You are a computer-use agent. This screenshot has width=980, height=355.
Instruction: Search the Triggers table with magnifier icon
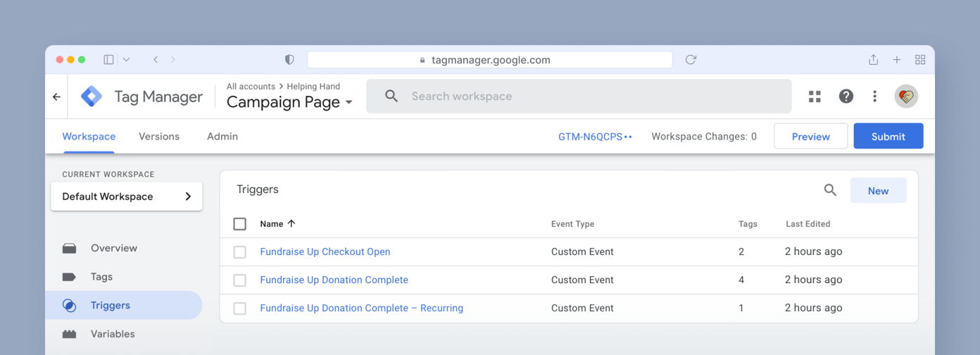830,190
